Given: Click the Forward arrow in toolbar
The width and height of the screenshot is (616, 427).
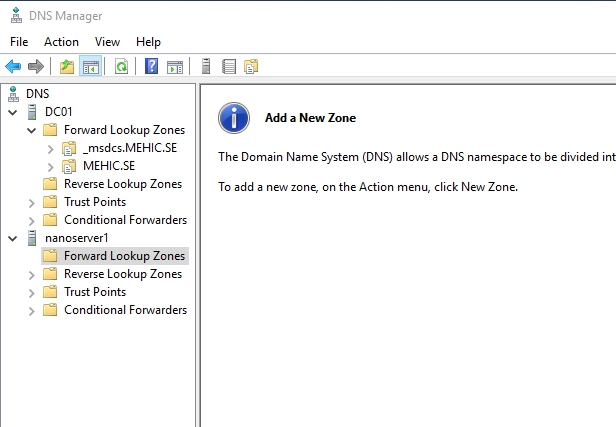Looking at the screenshot, I should coord(36,67).
